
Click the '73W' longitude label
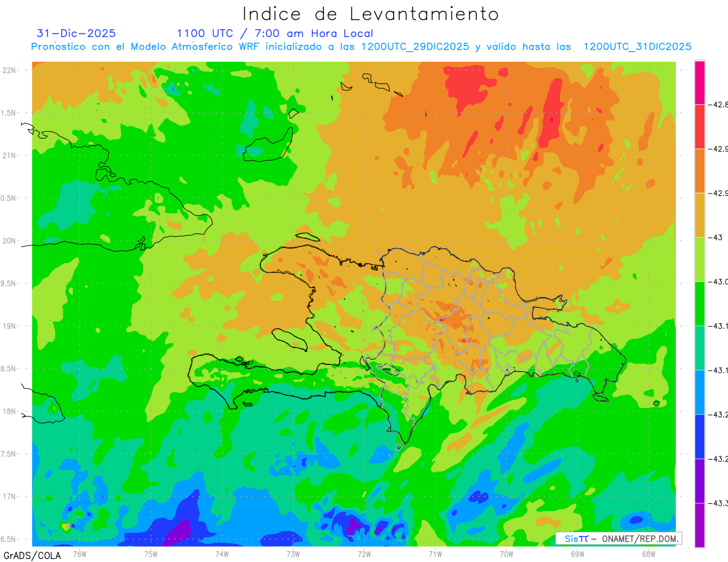[293, 554]
